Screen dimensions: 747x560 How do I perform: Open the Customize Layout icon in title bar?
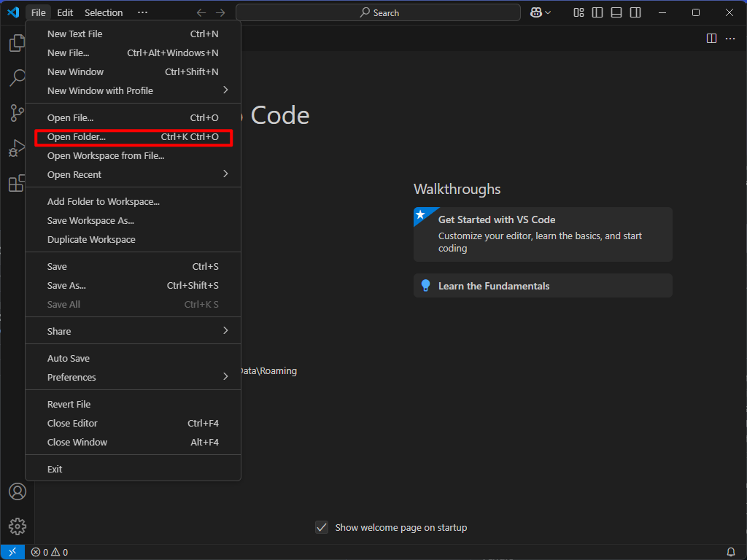578,12
